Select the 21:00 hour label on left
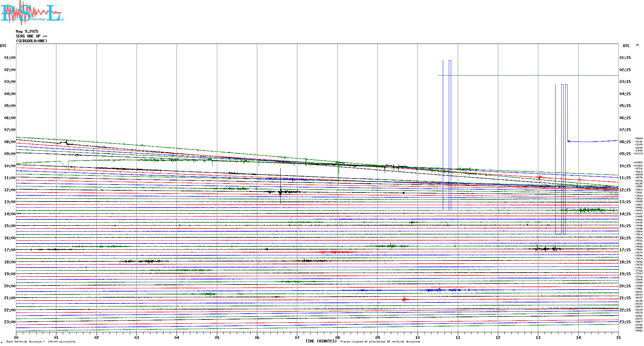Screen dimensions: 644x346 [x=10, y=298]
